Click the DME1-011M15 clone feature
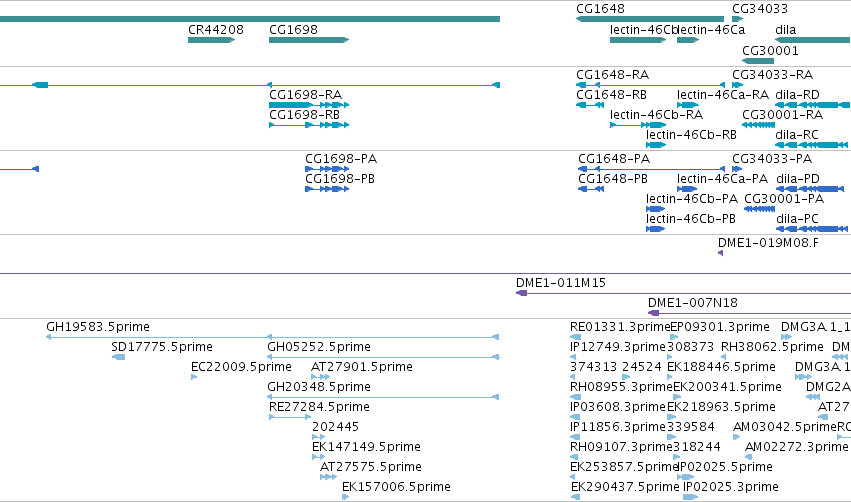Viewport: 851px width, 502px height. (683, 293)
